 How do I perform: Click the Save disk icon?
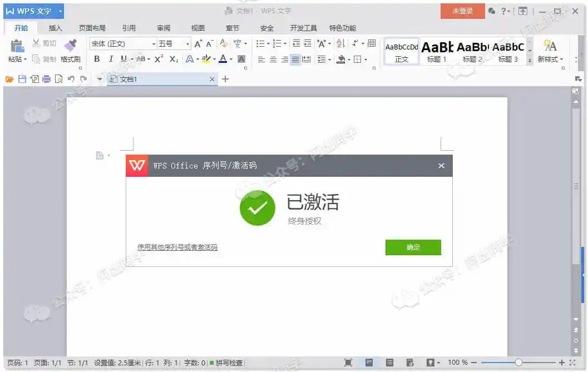(x=22, y=79)
